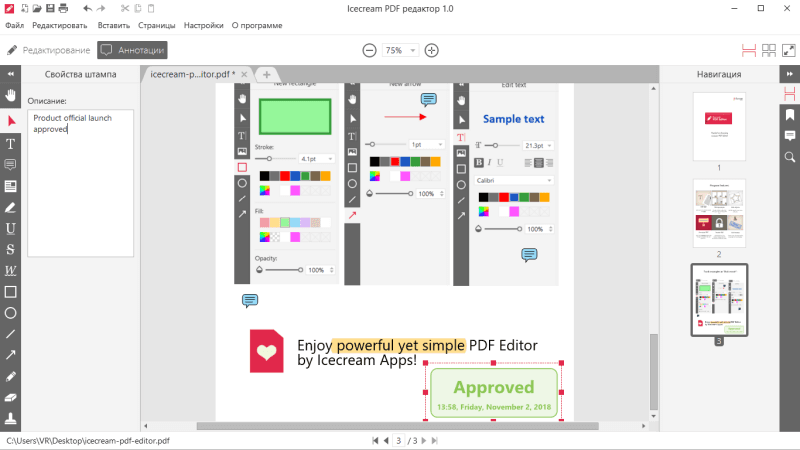
Task: Go to the next page
Action: tap(423, 441)
